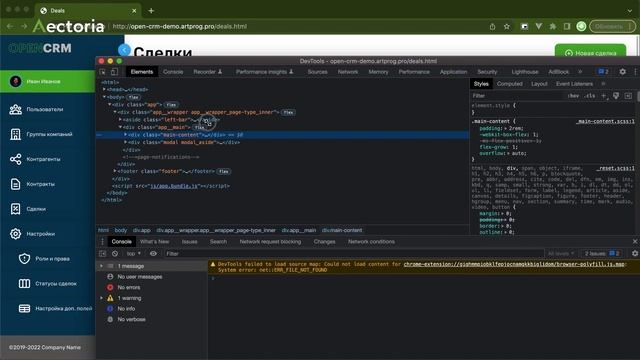Open Users section icon in CRM sidebar
The width and height of the screenshot is (640, 360).
tap(16, 109)
